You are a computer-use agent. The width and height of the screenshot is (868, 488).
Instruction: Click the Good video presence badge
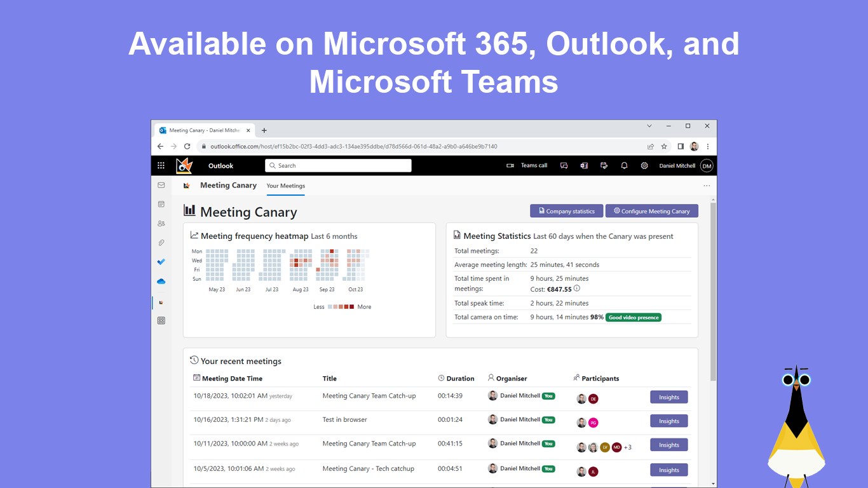pyautogui.click(x=634, y=317)
